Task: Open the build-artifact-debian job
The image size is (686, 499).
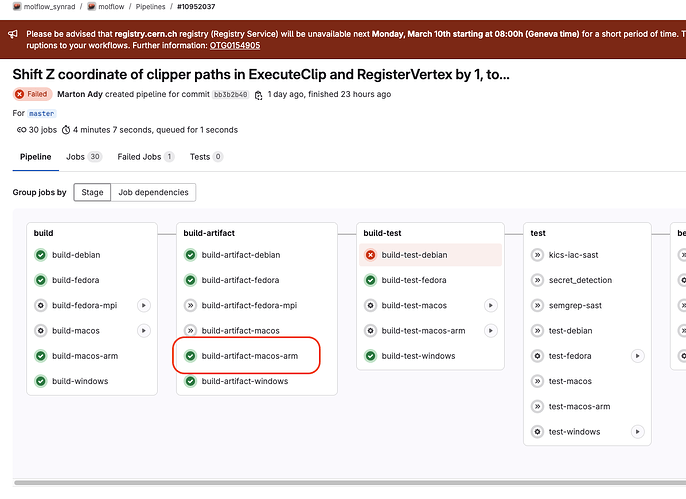Action: (241, 255)
